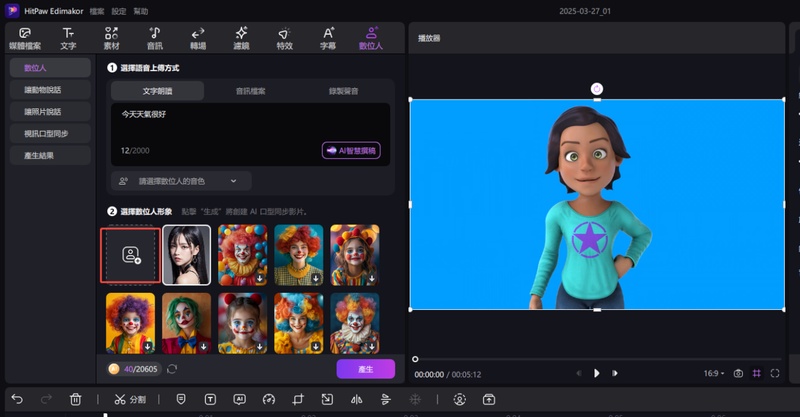800x417 pixels.
Task: Mirror flip the clip
Action: 357,399
